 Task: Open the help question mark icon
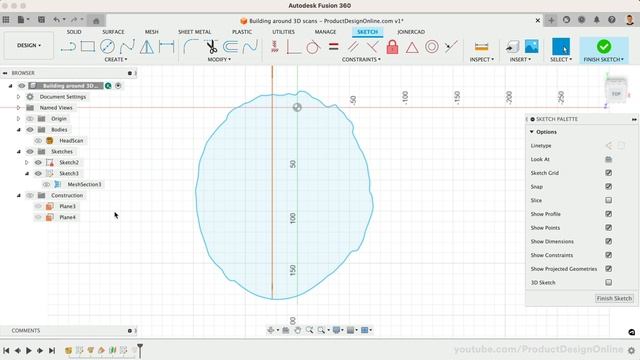pyautogui.click(x=611, y=20)
